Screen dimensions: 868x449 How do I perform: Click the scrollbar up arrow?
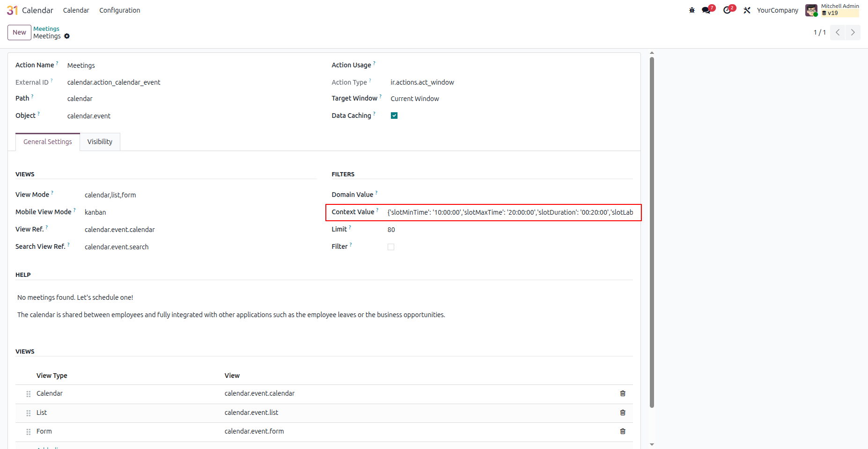652,53
